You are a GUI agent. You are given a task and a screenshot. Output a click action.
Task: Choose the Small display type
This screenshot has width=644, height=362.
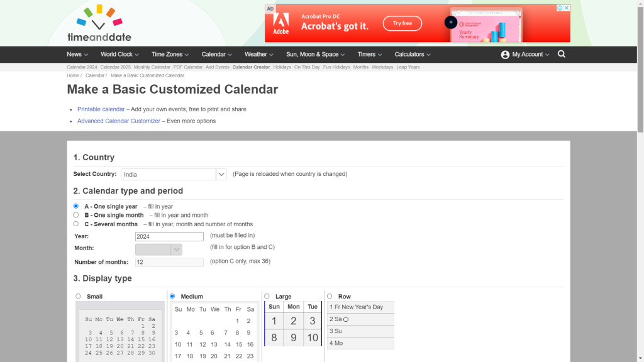[79, 296]
